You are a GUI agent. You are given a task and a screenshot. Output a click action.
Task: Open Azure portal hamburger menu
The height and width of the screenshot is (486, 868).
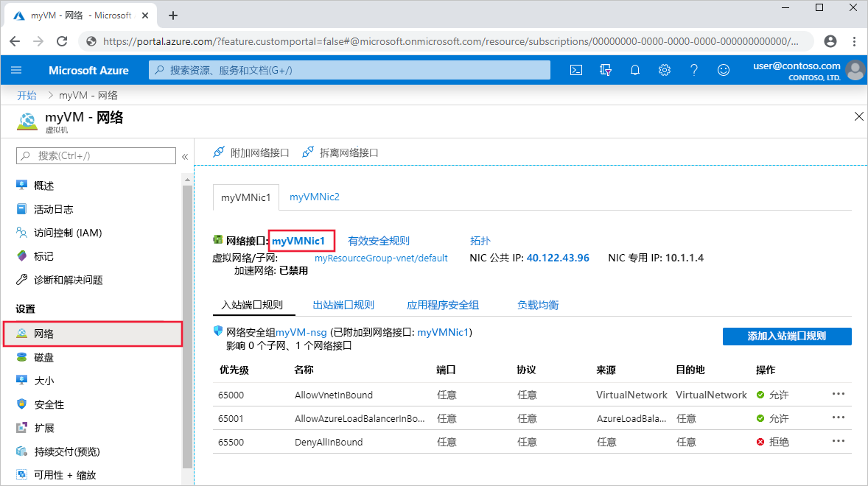16,70
